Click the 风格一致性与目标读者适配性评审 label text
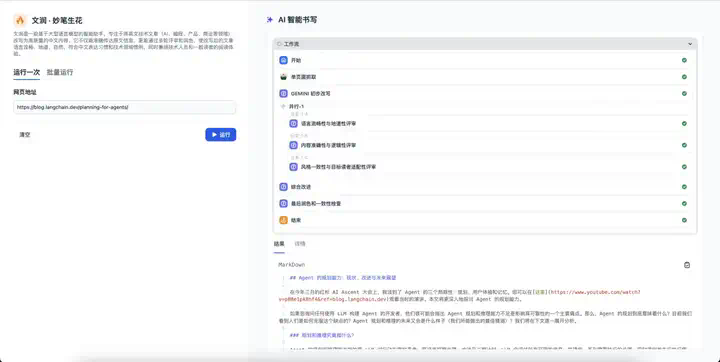The width and height of the screenshot is (720, 362). point(338,167)
